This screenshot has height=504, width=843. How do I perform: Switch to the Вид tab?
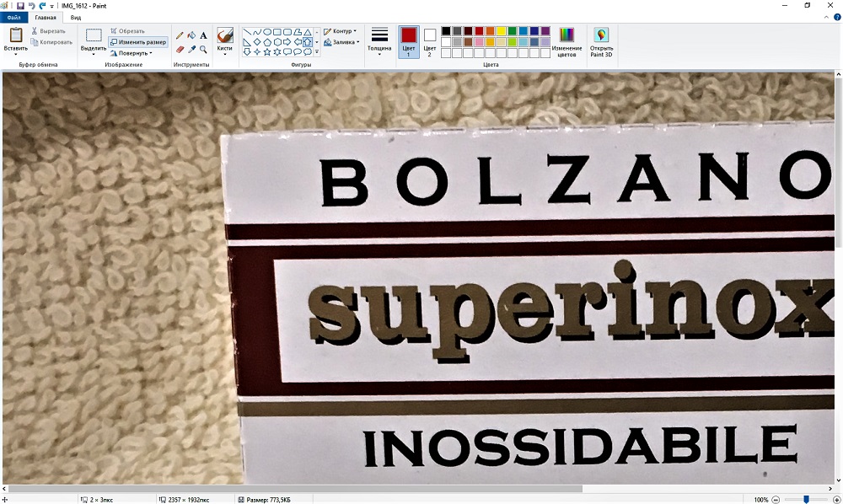[76, 18]
